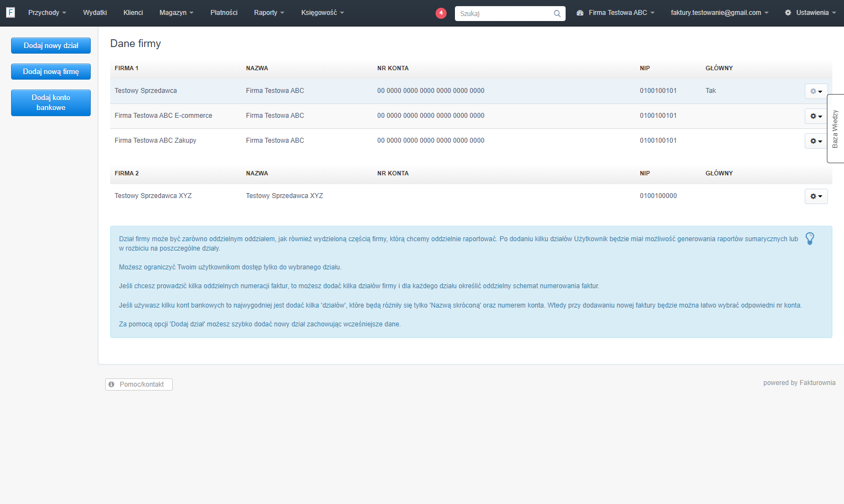This screenshot has width=844, height=504.
Task: Open gear menu for Testowy Sprzedawca row
Action: (816, 91)
